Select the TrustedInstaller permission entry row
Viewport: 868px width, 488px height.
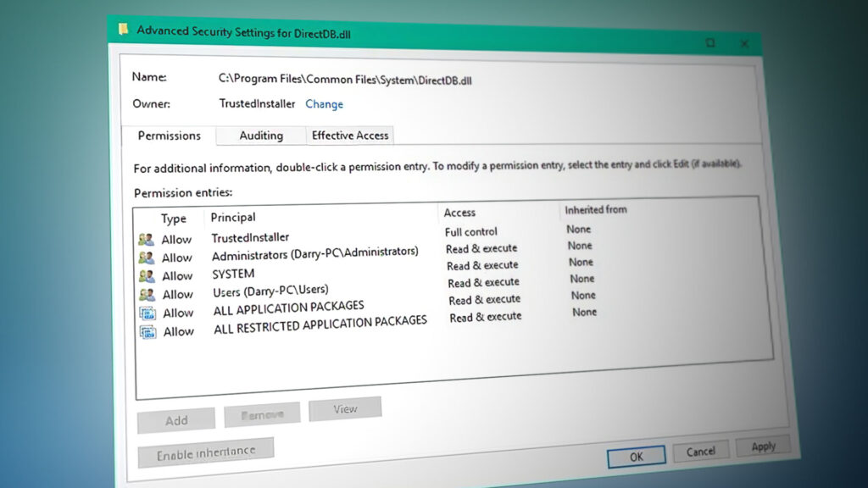pyautogui.click(x=254, y=237)
